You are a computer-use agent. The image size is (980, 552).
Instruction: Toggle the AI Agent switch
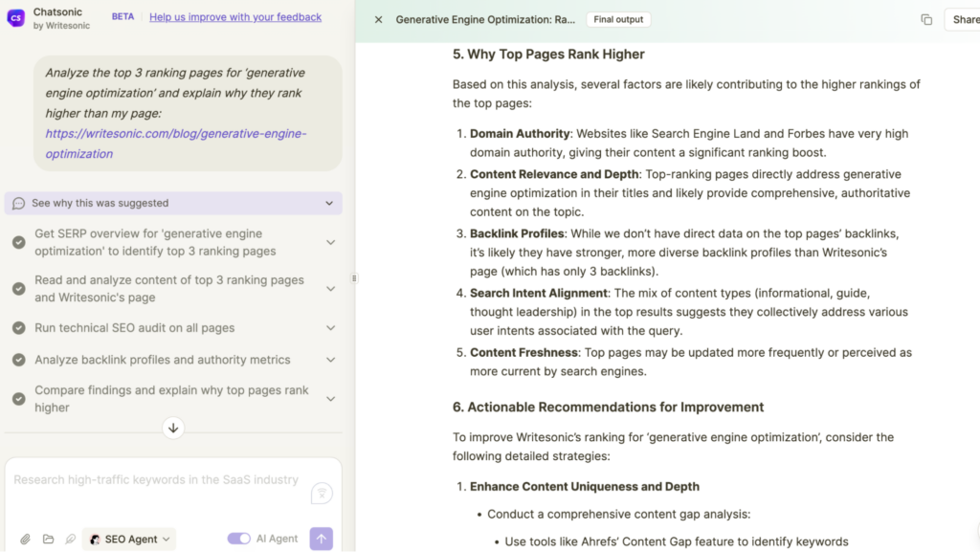click(238, 539)
